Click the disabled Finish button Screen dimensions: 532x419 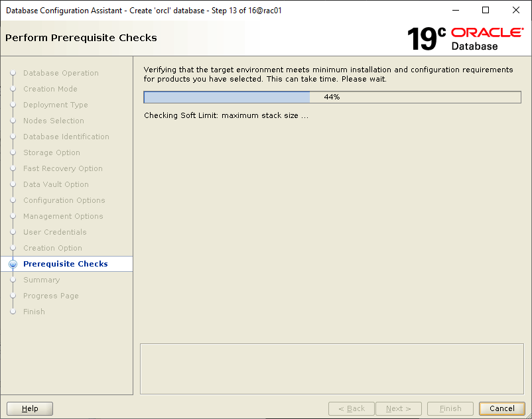[x=450, y=408]
